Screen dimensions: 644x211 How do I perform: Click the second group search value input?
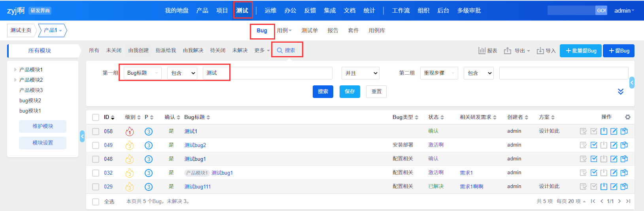564,73
